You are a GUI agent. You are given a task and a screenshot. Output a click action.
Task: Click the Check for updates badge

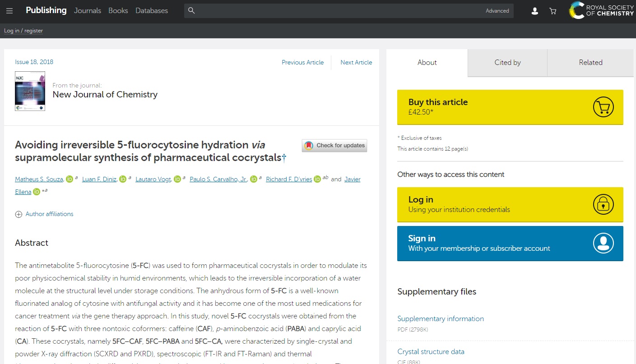pyautogui.click(x=334, y=145)
